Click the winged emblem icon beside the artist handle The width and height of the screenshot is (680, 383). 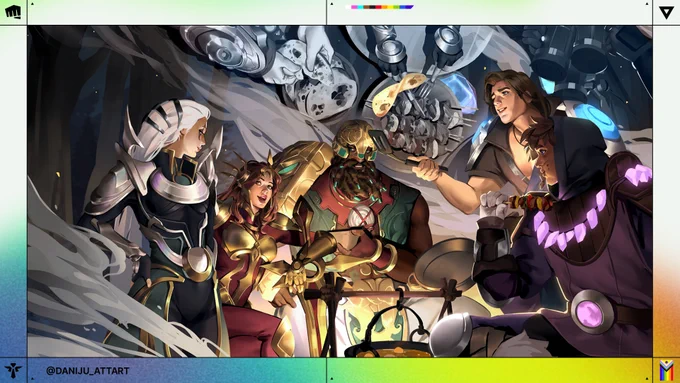click(13, 370)
